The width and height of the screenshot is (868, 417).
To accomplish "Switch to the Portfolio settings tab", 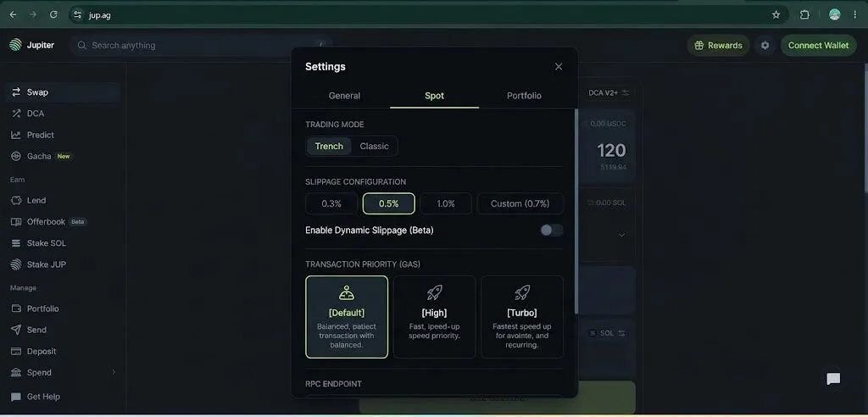I will tap(524, 95).
